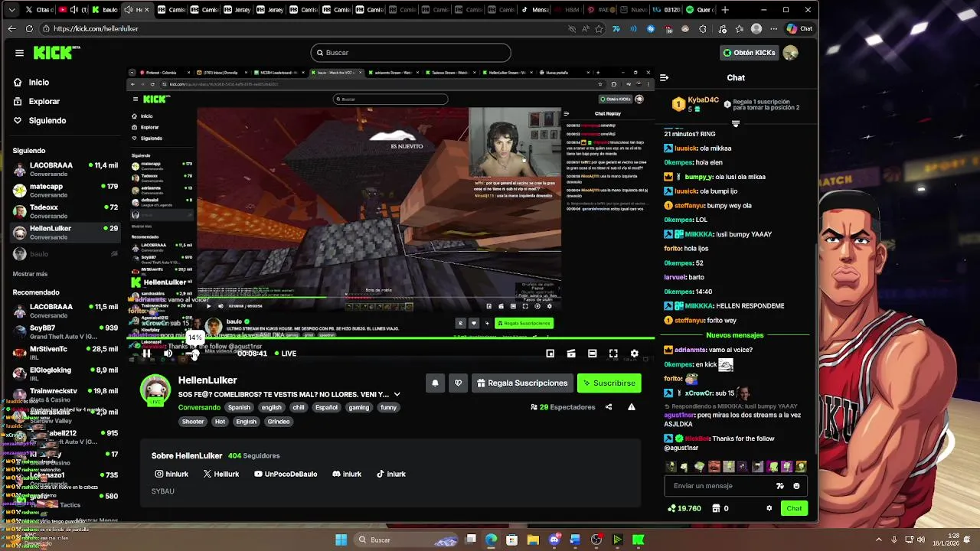Image resolution: width=980 pixels, height=551 pixels.
Task: Open the Explorar sidebar item
Action: (44, 101)
